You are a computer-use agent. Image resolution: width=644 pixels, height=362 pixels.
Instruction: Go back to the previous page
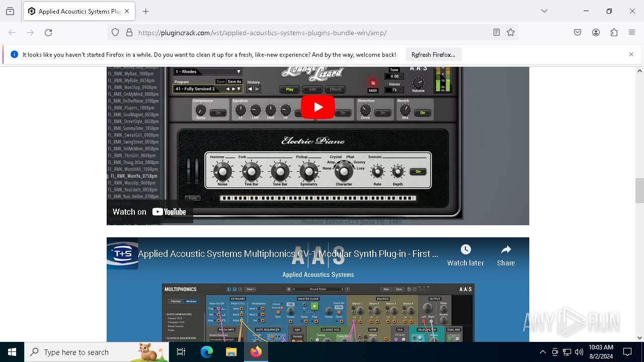pyautogui.click(x=12, y=33)
